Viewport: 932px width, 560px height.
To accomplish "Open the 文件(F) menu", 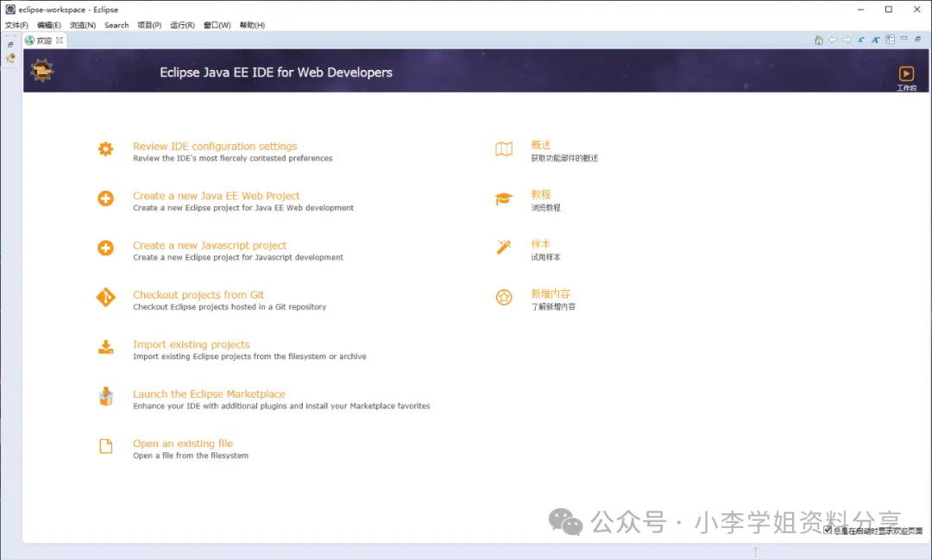I will point(16,25).
